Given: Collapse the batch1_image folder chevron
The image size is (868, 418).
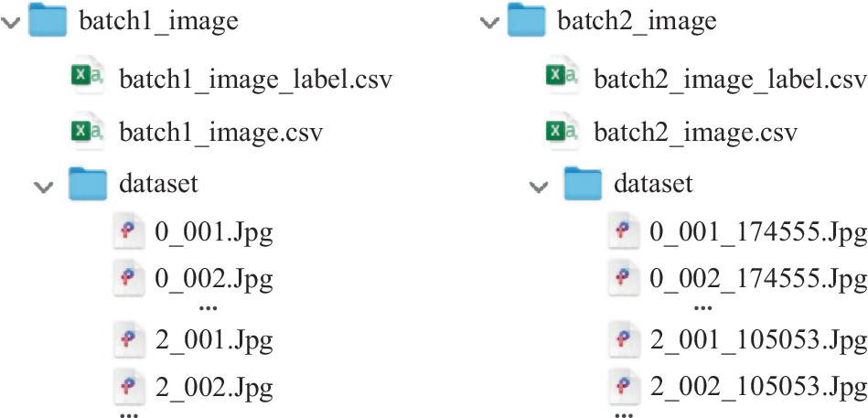Looking at the screenshot, I should [x=12, y=22].
